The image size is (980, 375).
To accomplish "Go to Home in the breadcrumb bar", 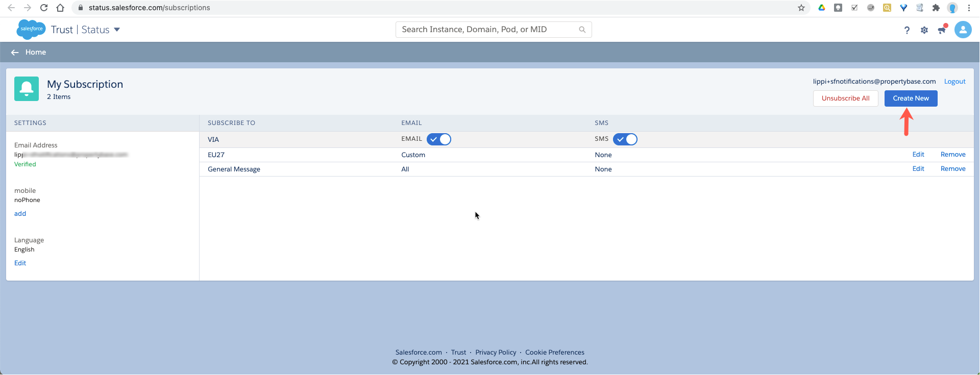I will point(36,52).
